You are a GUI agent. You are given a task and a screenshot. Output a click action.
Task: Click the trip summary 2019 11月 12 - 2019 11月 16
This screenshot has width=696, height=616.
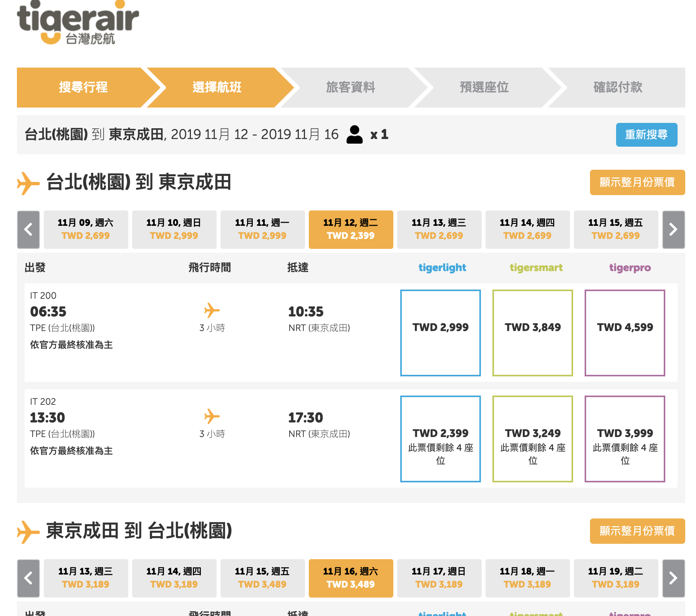(255, 134)
